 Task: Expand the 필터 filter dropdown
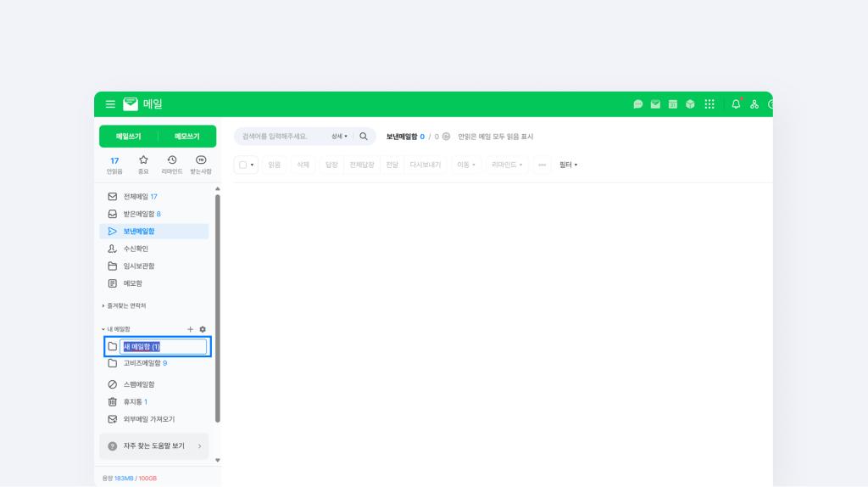(x=568, y=165)
